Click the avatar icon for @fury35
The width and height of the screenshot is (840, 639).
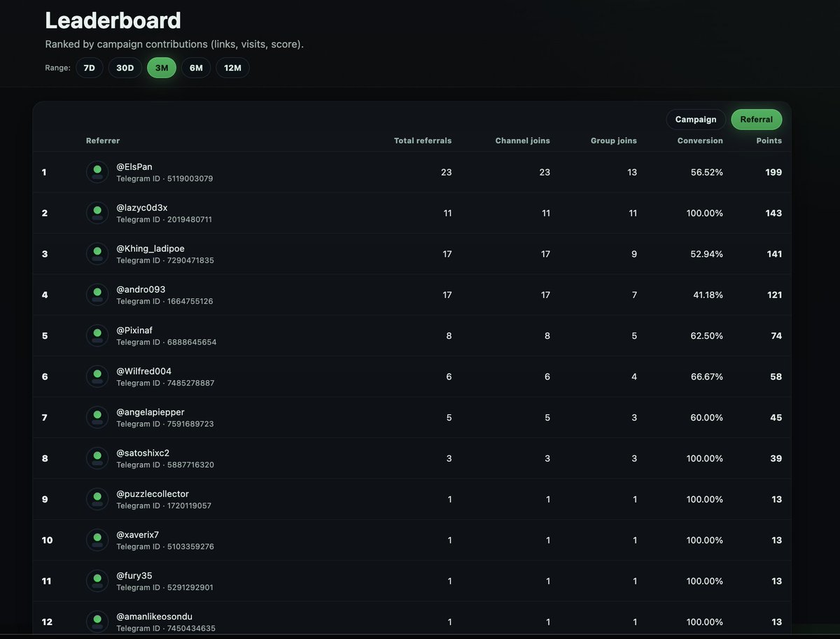click(97, 581)
